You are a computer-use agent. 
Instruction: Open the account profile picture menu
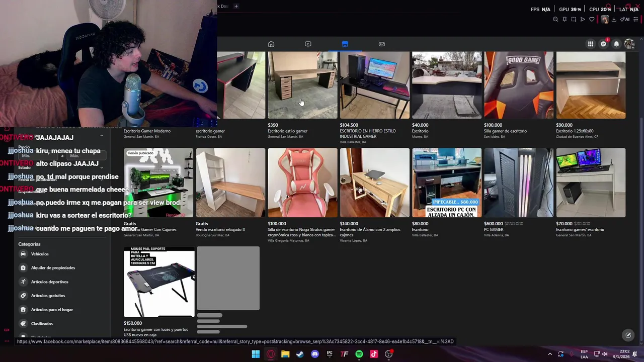629,44
